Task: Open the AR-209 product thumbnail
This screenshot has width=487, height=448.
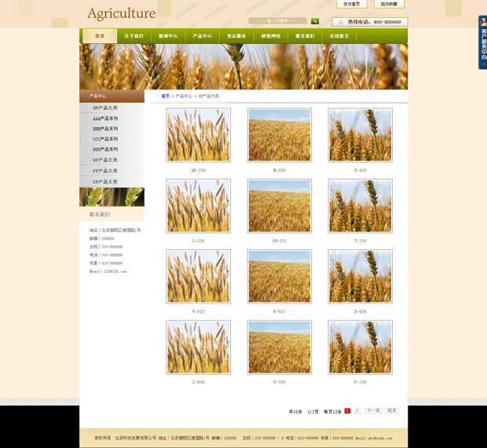Action: (199, 135)
